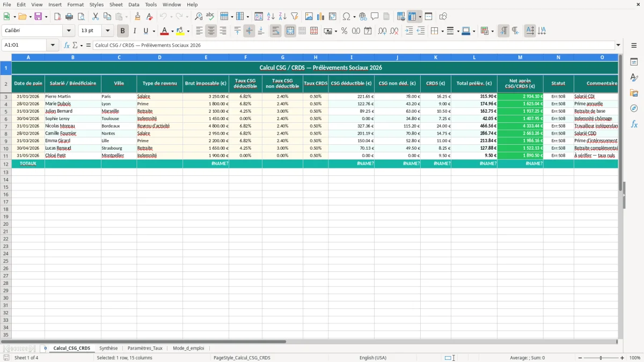
Task: Toggle Bold formatting
Action: coord(123,31)
